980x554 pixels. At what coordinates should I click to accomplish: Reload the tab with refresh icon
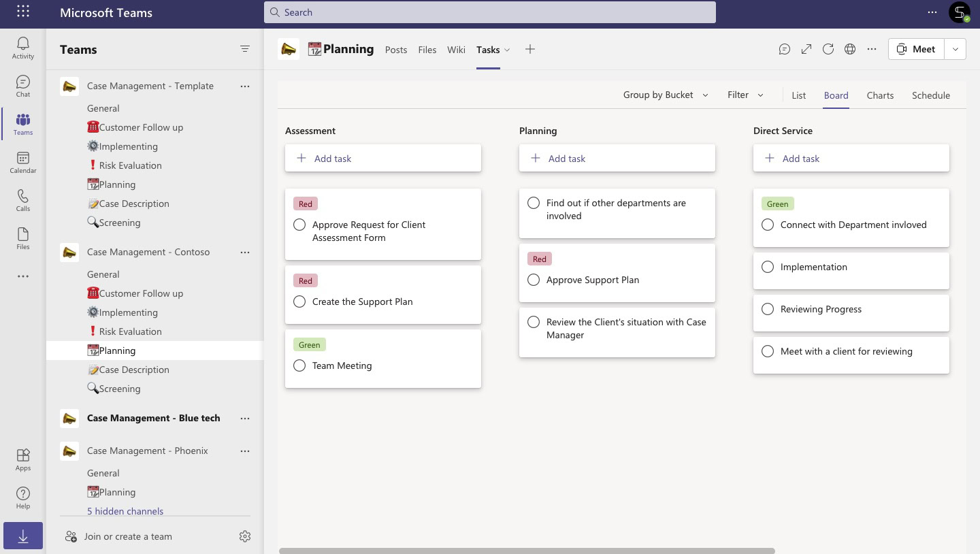[828, 49]
